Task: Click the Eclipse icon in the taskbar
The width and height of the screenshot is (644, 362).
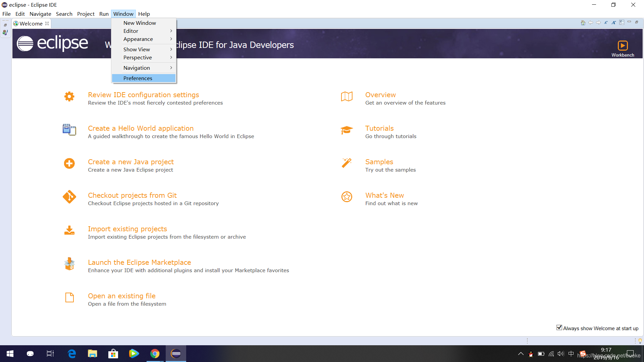Action: tap(176, 354)
